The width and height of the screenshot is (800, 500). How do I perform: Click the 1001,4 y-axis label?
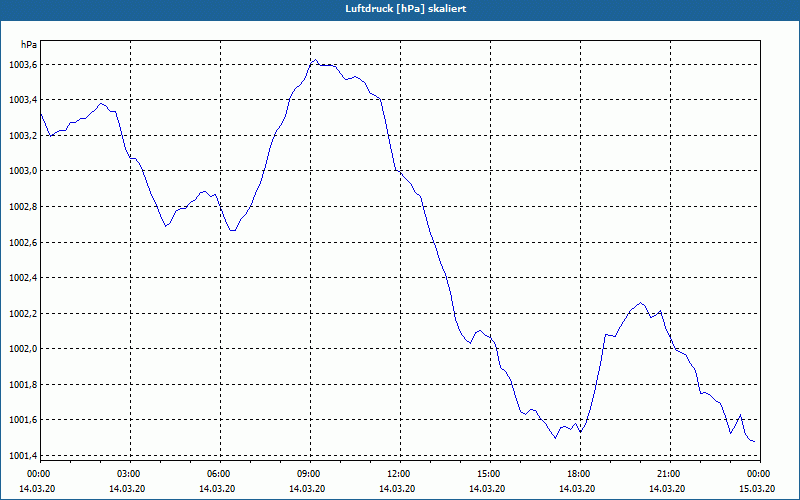22,456
